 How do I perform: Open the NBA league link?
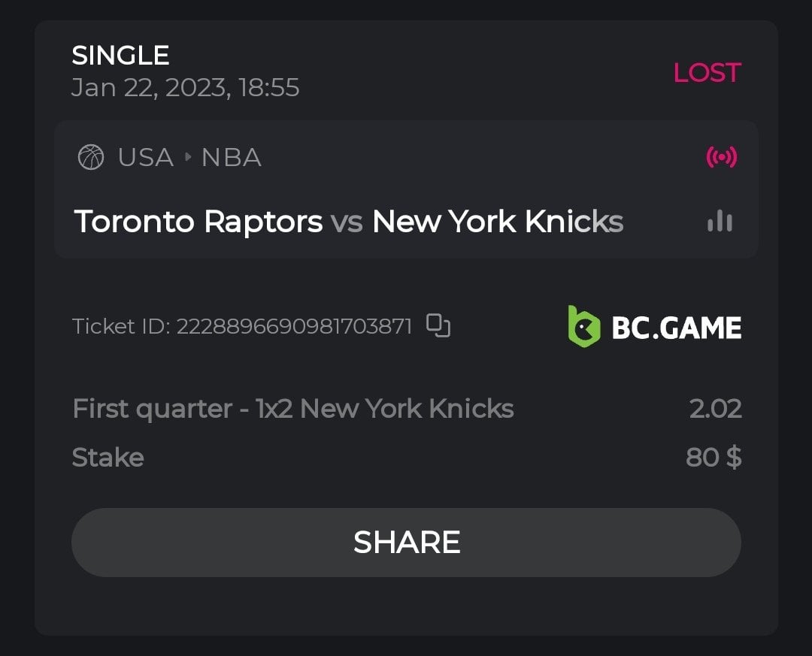coord(232,158)
